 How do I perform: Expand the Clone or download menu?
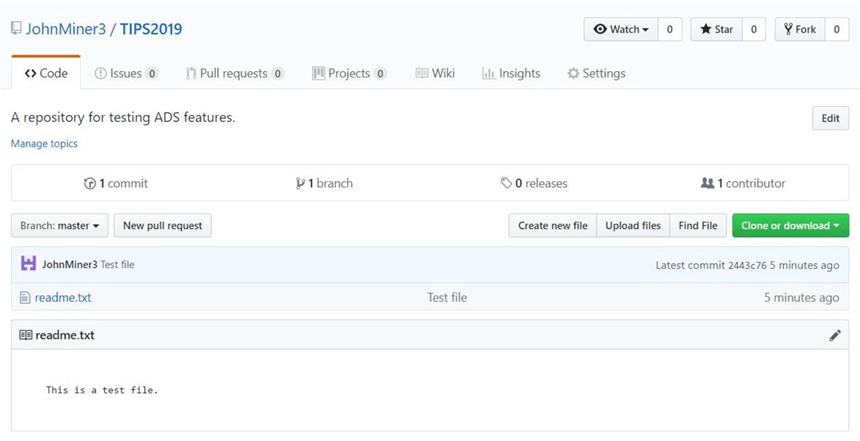790,225
